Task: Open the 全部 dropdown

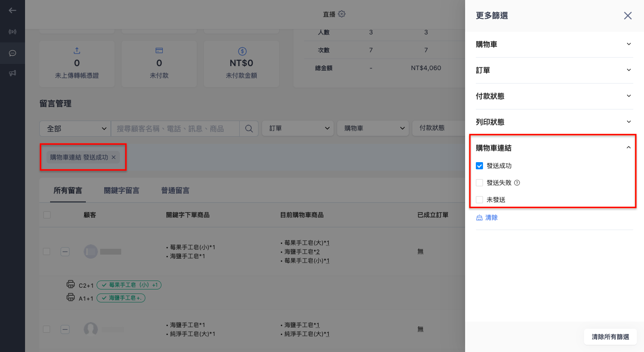Action: [x=75, y=128]
